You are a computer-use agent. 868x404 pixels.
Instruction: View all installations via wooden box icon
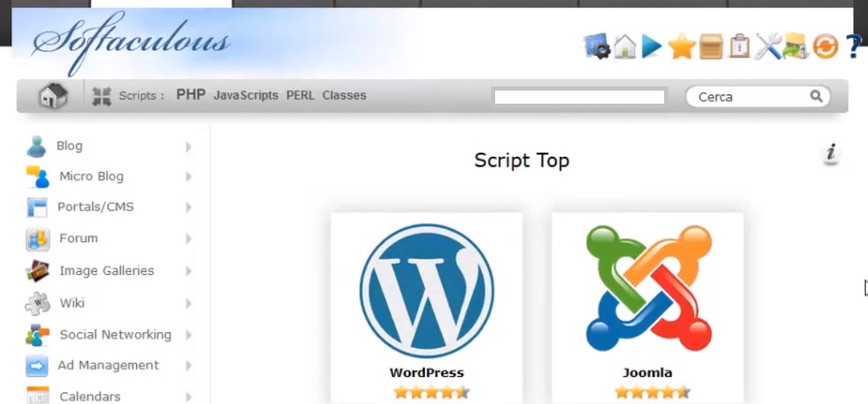tap(711, 47)
